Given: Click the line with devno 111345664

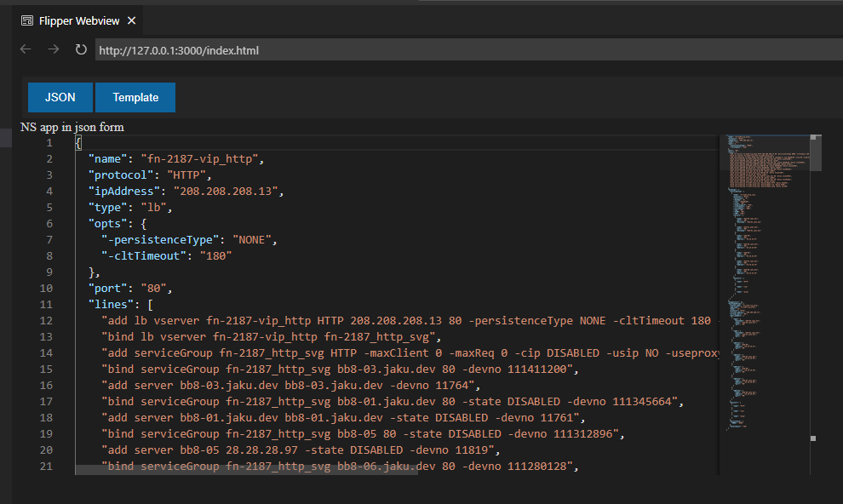Looking at the screenshot, I should (393, 401).
